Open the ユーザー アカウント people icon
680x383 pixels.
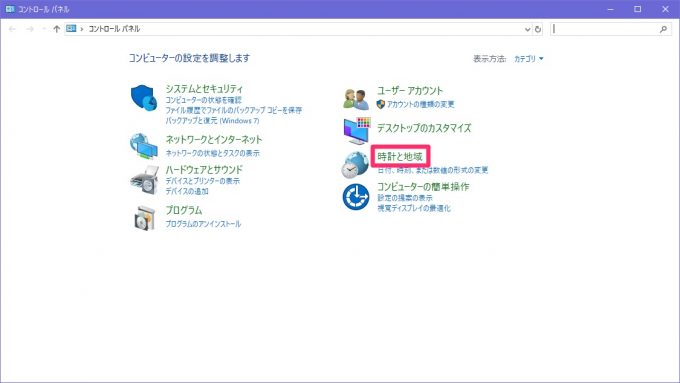[356, 99]
